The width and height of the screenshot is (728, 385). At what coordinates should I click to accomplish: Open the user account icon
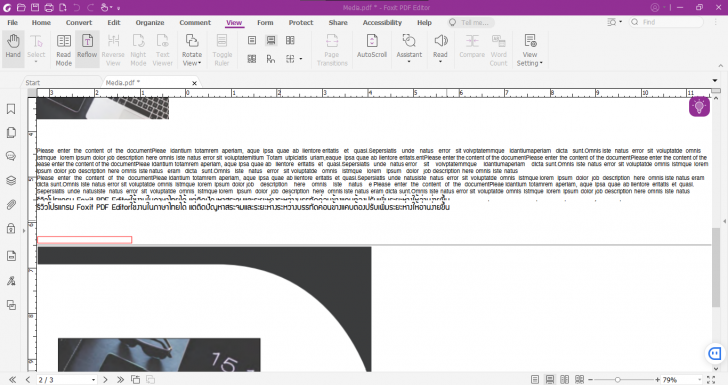coord(655,7)
